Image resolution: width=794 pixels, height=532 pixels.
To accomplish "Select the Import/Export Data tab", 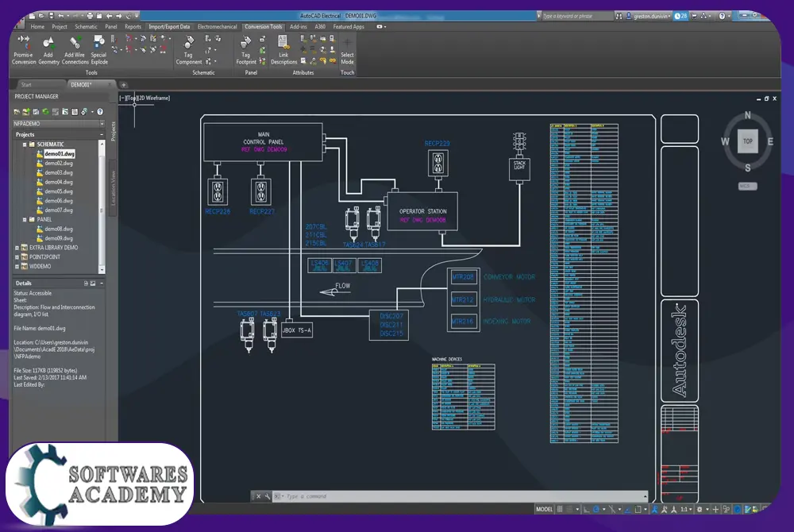I will click(169, 27).
